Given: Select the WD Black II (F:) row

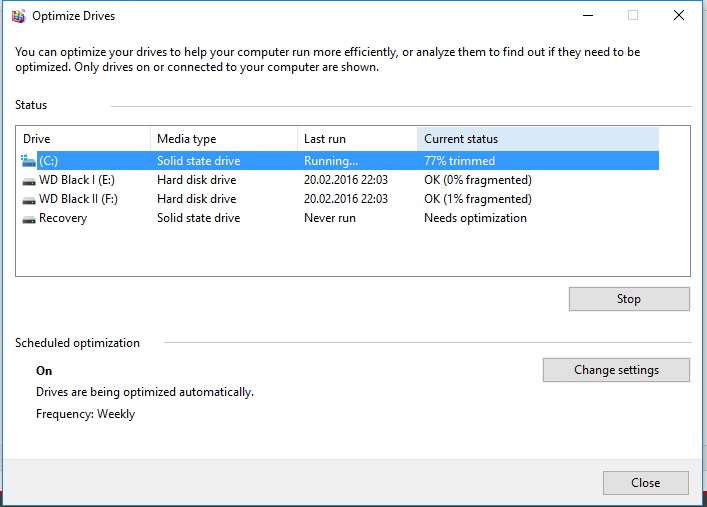Looking at the screenshot, I should pyautogui.click(x=338, y=199).
